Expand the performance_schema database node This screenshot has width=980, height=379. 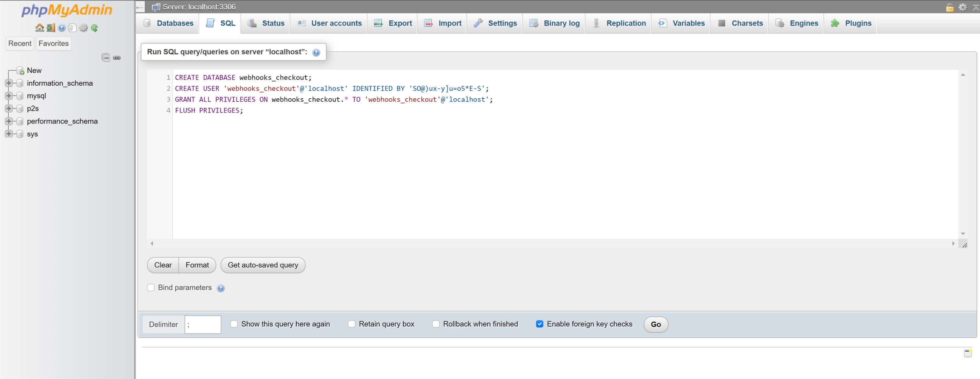point(8,121)
